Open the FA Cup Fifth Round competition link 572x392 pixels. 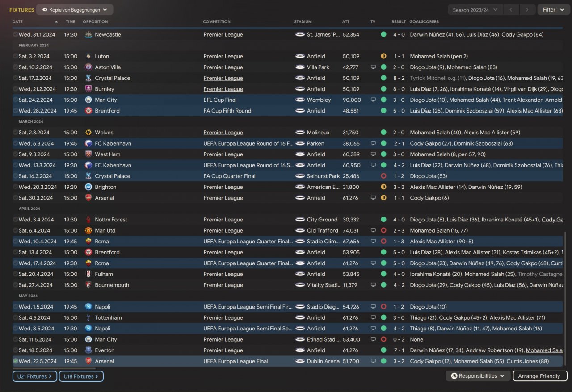(x=227, y=111)
